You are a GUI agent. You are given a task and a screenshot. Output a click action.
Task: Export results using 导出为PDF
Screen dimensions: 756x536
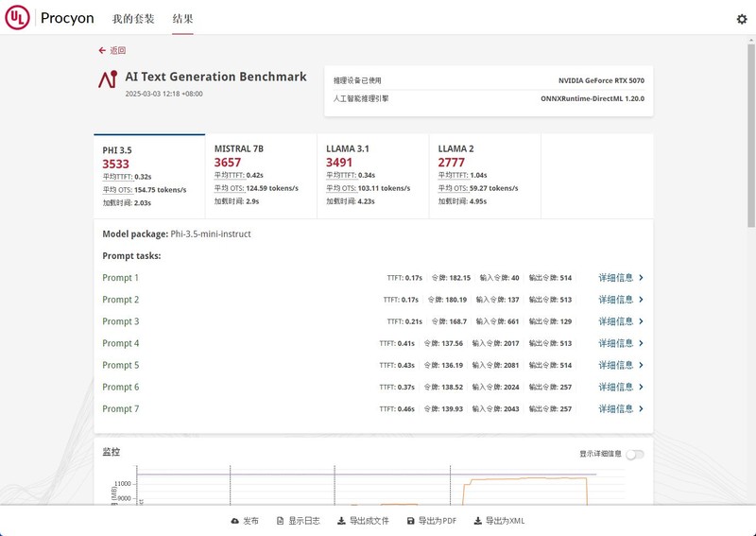tap(431, 521)
